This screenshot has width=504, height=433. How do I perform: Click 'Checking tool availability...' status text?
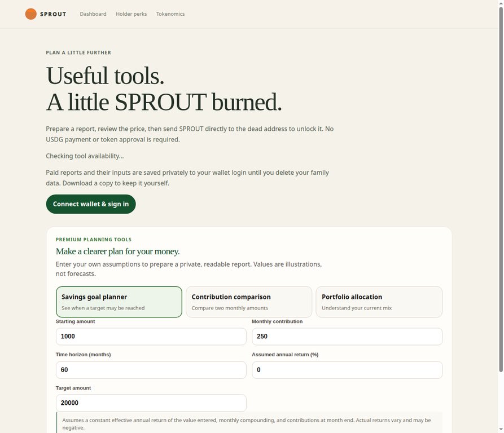click(85, 156)
